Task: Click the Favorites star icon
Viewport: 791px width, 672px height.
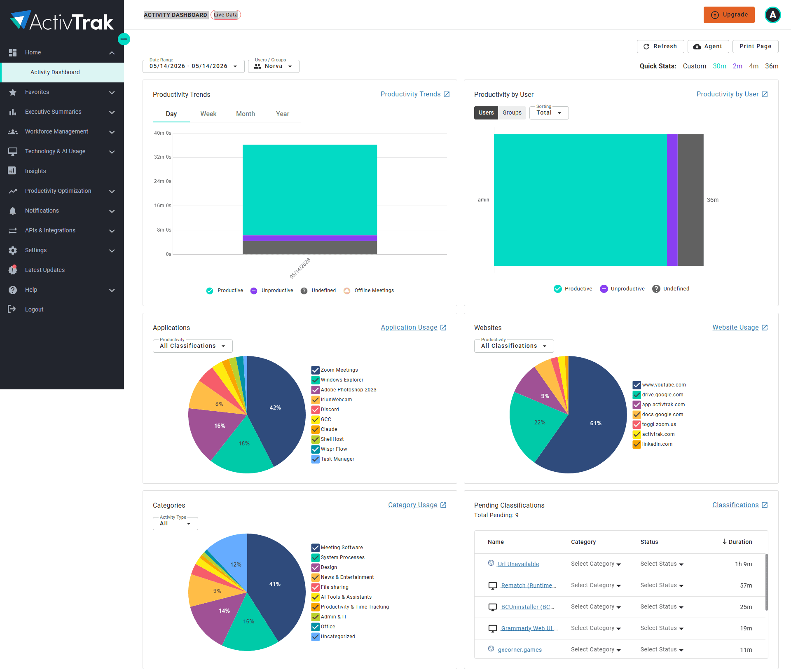Action: point(13,92)
